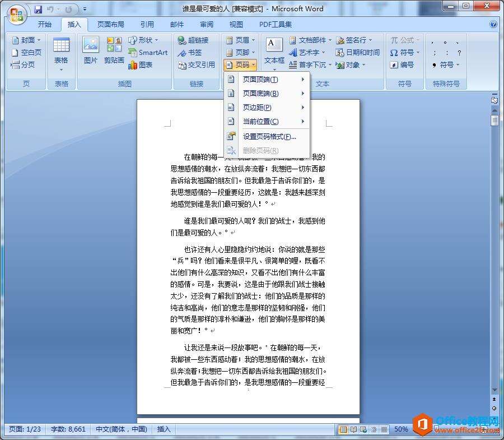The height and width of the screenshot is (440, 504).
Task: Switch to the 开始 (Home) tab
Action: point(45,25)
